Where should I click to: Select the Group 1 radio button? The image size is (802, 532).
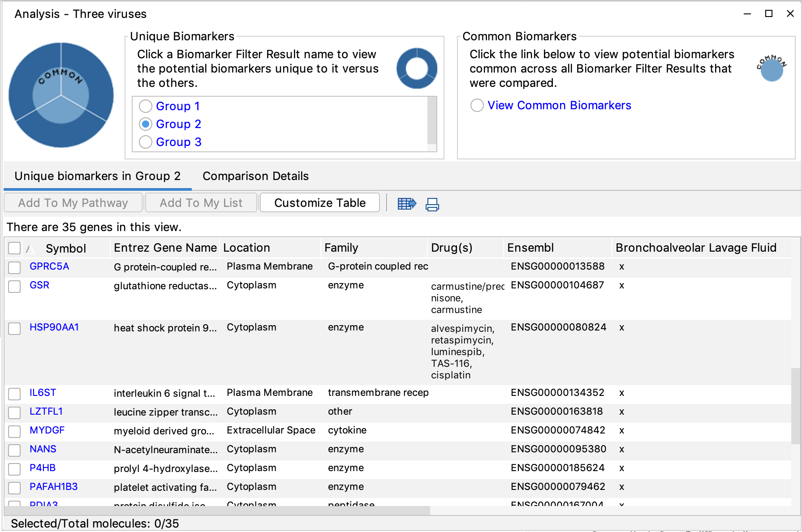point(146,106)
